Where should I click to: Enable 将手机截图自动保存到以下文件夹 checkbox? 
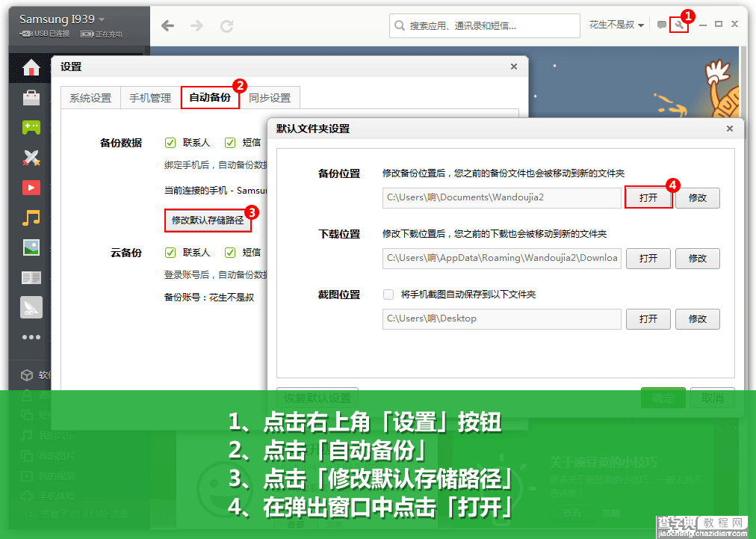coord(388,295)
